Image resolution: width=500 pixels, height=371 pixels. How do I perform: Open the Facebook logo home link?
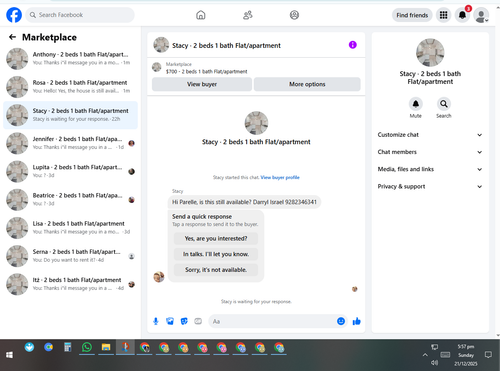(14, 15)
